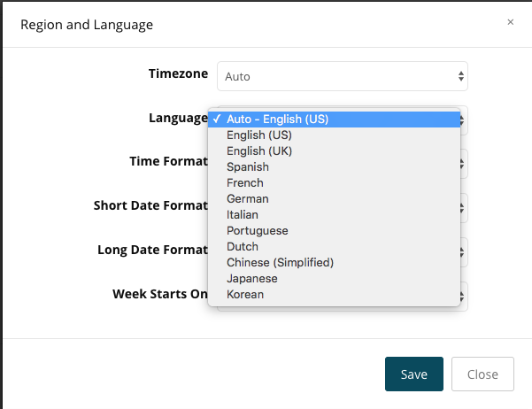Choose Portuguese from the list
The height and width of the screenshot is (409, 532).
coord(334,231)
